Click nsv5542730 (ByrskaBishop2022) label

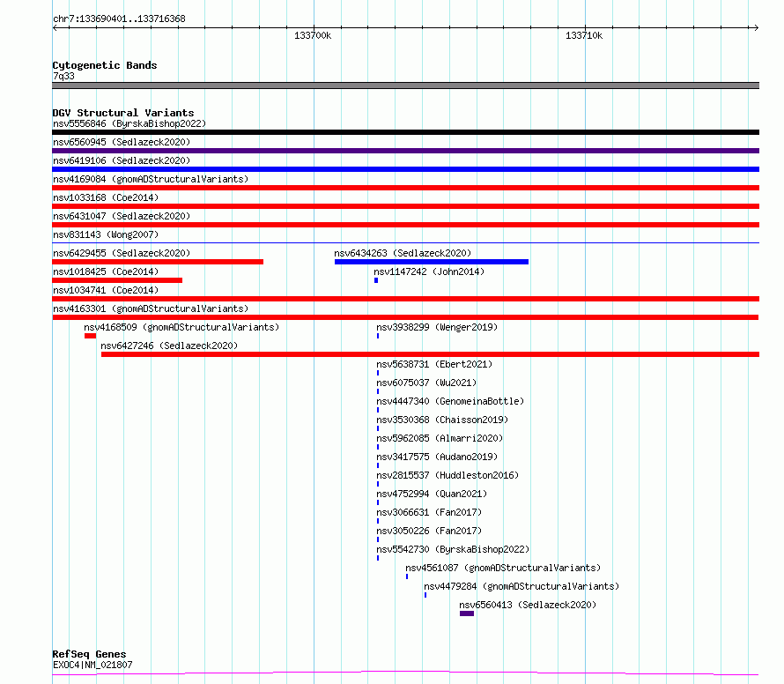(x=453, y=549)
